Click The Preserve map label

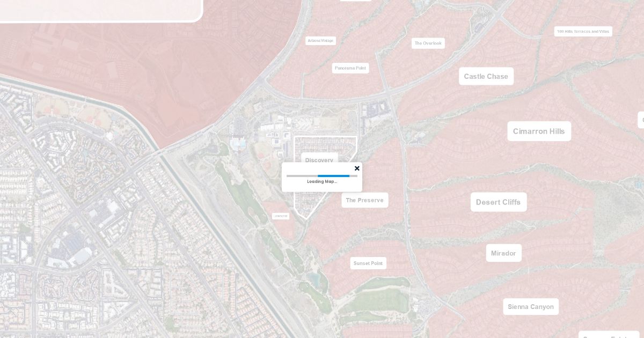pos(365,200)
